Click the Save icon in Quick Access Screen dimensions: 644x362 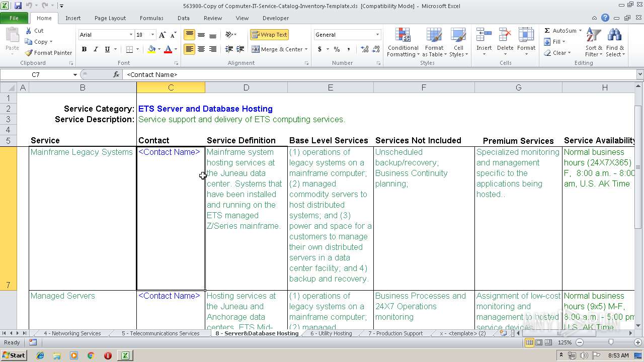(18, 6)
